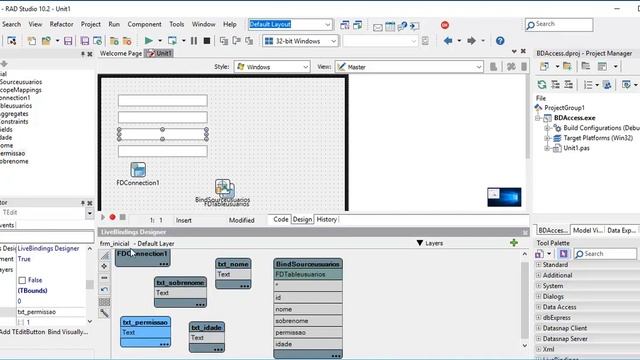
Task: Click the Add New project icon in Project Manager
Action: click(x=544, y=66)
